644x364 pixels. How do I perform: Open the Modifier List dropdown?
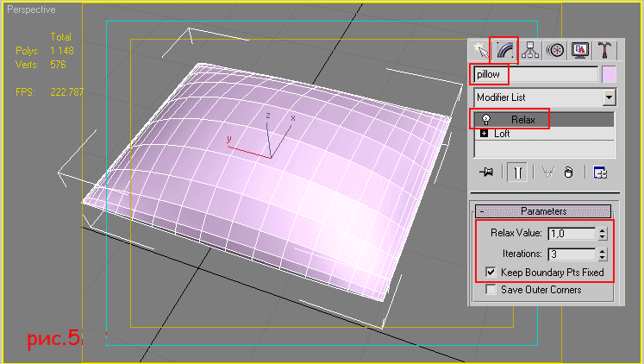pos(609,97)
